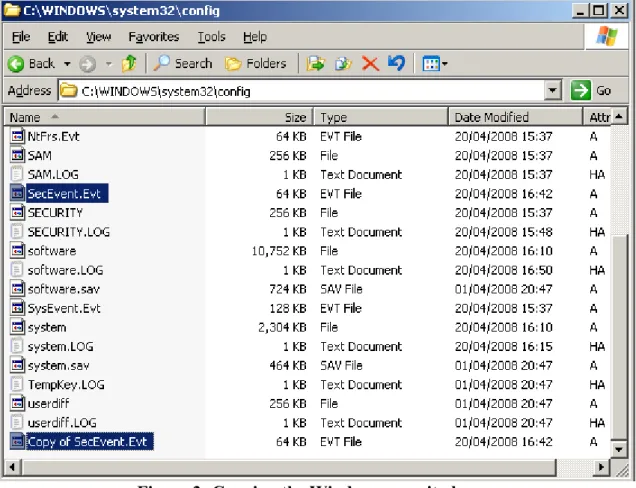The height and width of the screenshot is (488, 636).
Task: Select the SAM.LOG text document icon
Action: tap(17, 174)
